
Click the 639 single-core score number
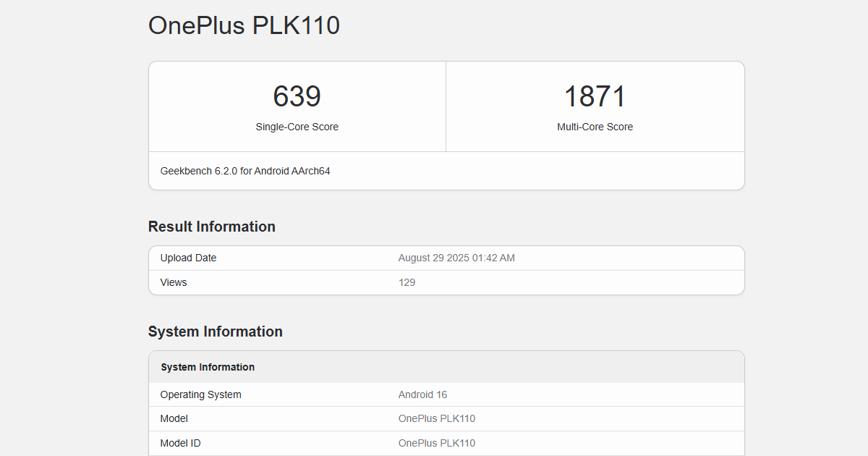[297, 96]
